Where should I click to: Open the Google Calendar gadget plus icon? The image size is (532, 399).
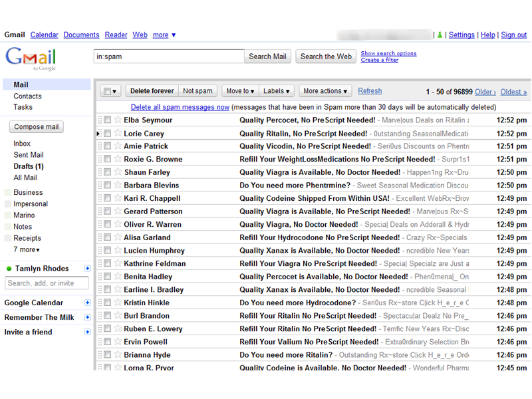(x=86, y=303)
